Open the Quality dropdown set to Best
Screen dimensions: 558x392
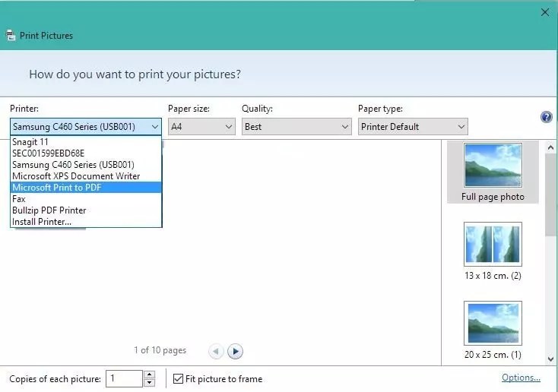(x=296, y=127)
